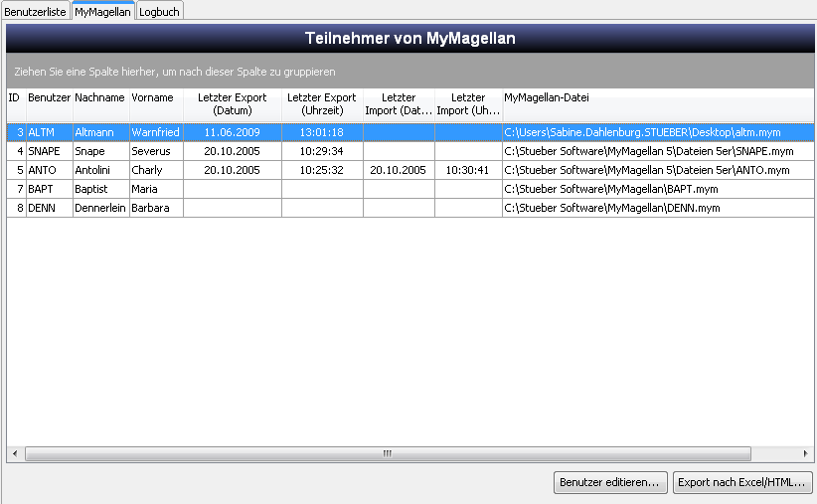The image size is (817, 504).
Task: Click Benutzer editieren button
Action: click(x=610, y=482)
